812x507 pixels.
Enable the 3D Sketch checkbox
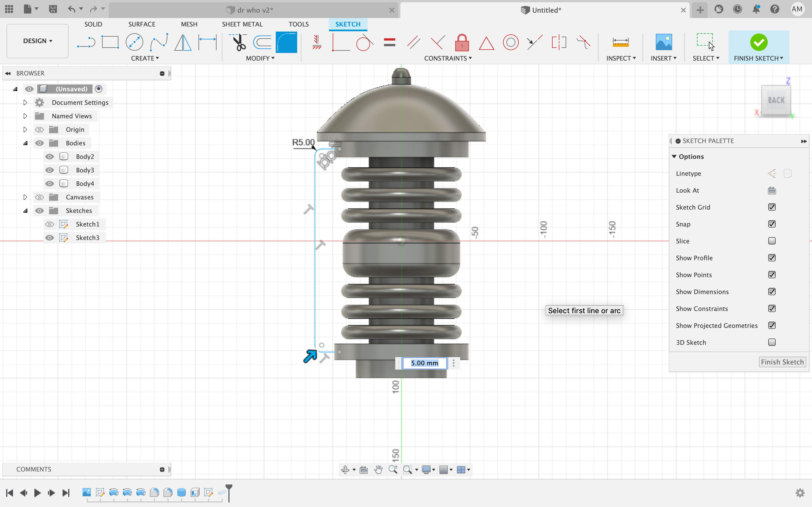click(772, 342)
